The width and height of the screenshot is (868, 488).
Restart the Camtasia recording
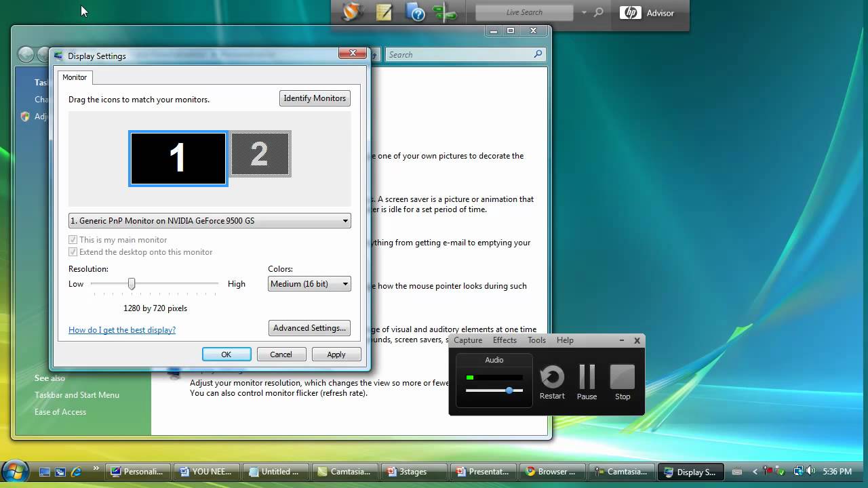[552, 382]
